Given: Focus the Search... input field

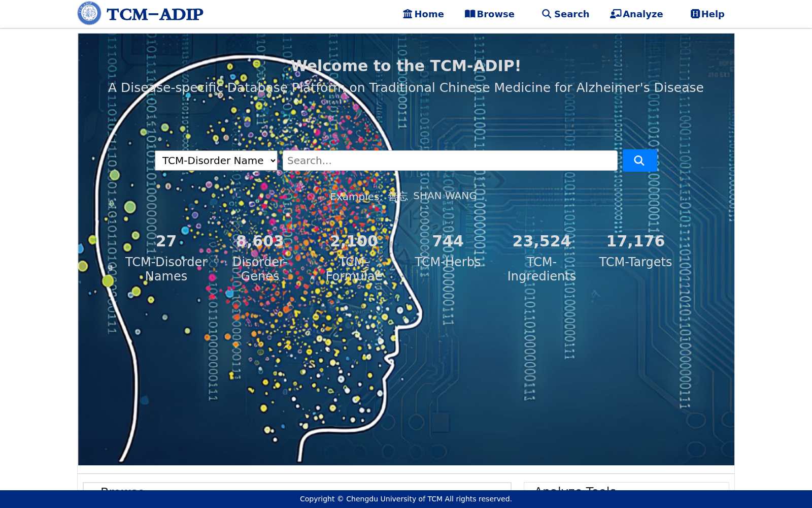Looking at the screenshot, I should pyautogui.click(x=450, y=161).
